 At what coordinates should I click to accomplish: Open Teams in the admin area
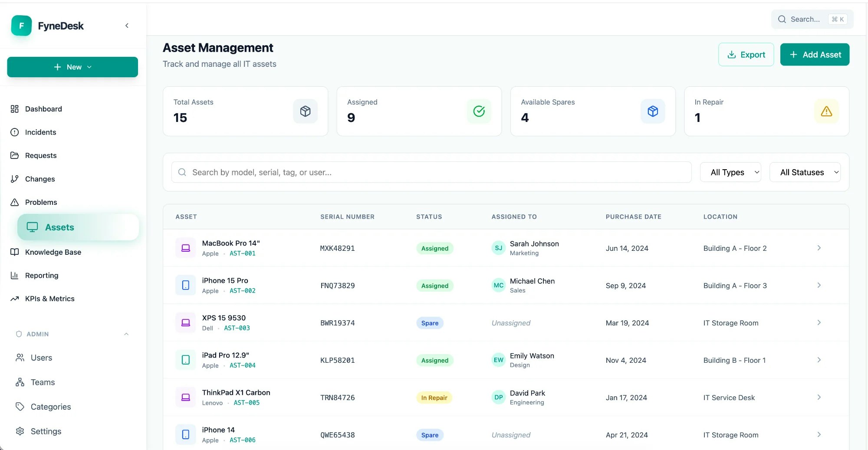coord(43,382)
